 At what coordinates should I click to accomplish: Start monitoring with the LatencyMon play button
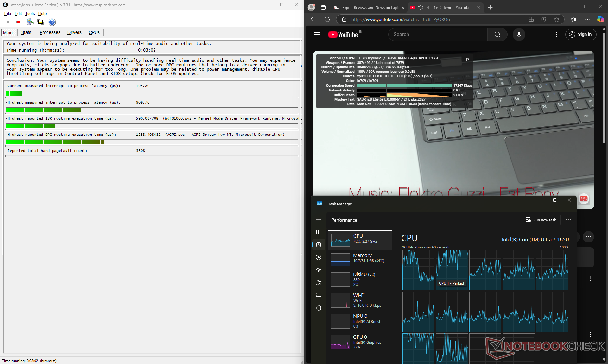click(x=9, y=22)
